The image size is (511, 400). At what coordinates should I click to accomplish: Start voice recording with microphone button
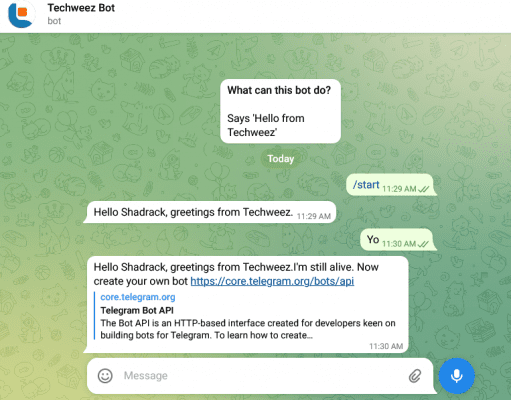coord(456,376)
